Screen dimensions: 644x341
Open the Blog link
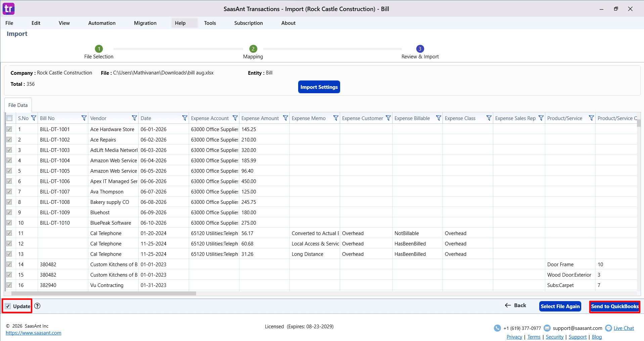597,337
